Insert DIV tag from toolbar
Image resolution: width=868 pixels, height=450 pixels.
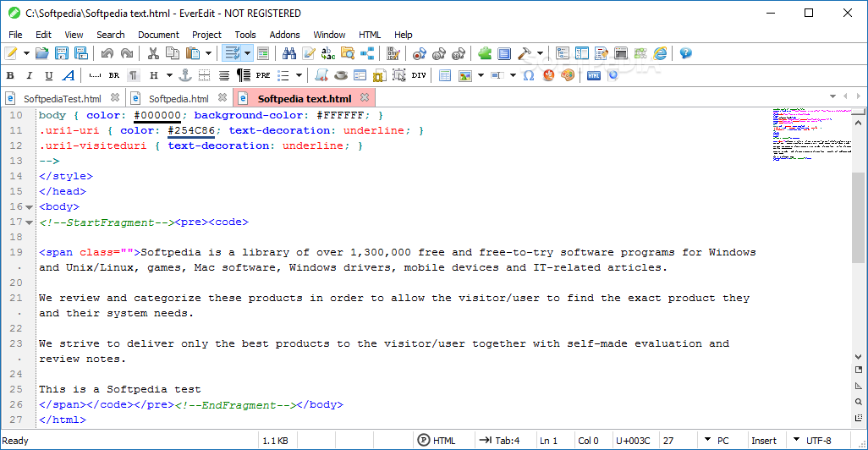pyautogui.click(x=419, y=75)
